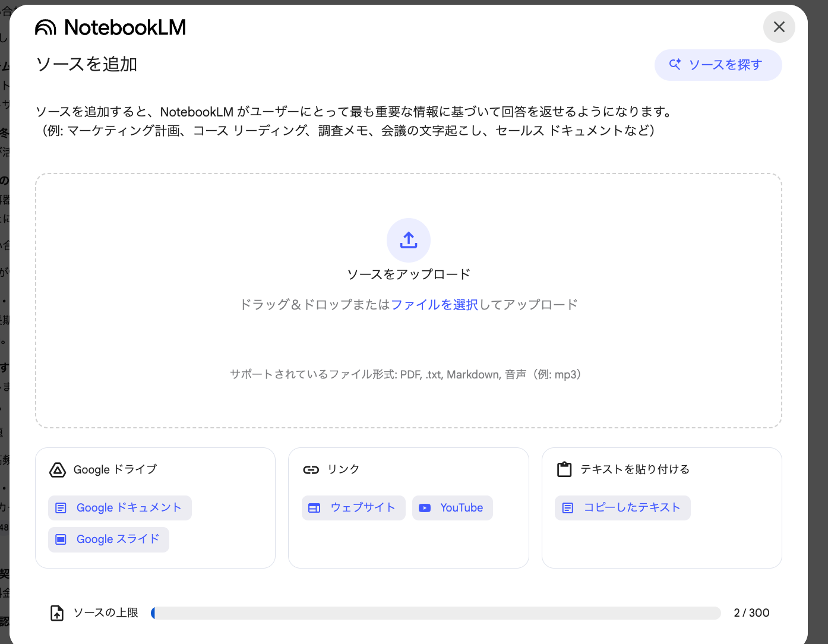Image resolution: width=828 pixels, height=644 pixels.
Task: Click the ソースを探す discover sources button
Action: tap(718, 65)
